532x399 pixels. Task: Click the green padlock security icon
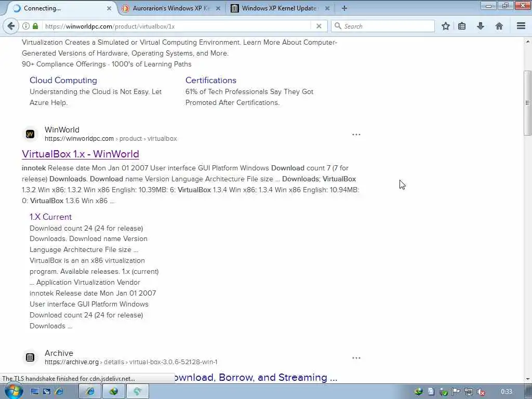pyautogui.click(x=35, y=26)
